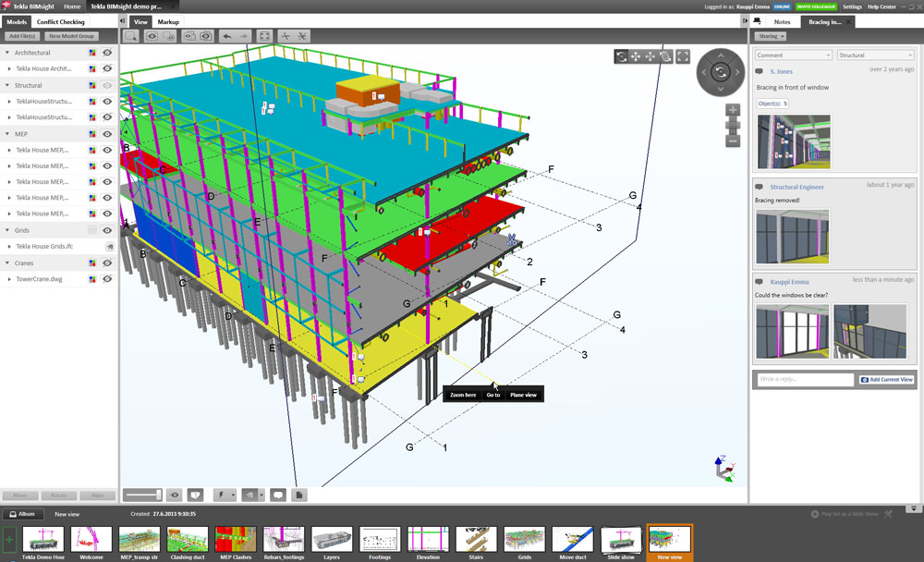Toggle visibility of Structural group
This screenshot has height=562, width=924.
click(107, 86)
